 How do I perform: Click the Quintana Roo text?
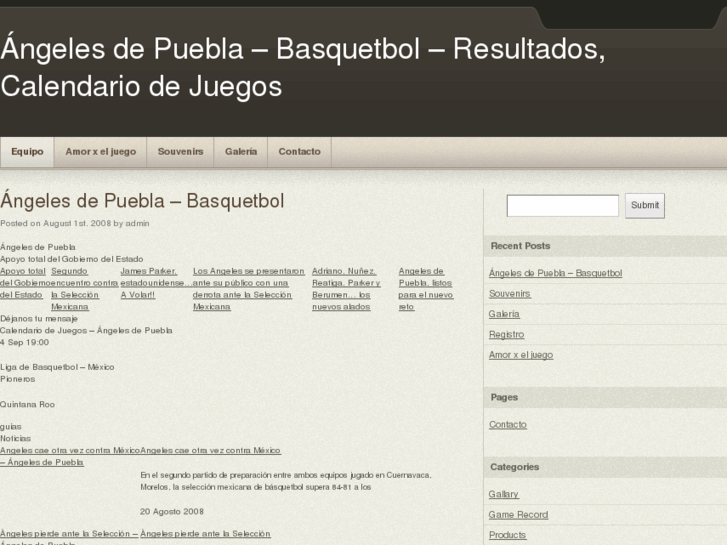point(27,404)
